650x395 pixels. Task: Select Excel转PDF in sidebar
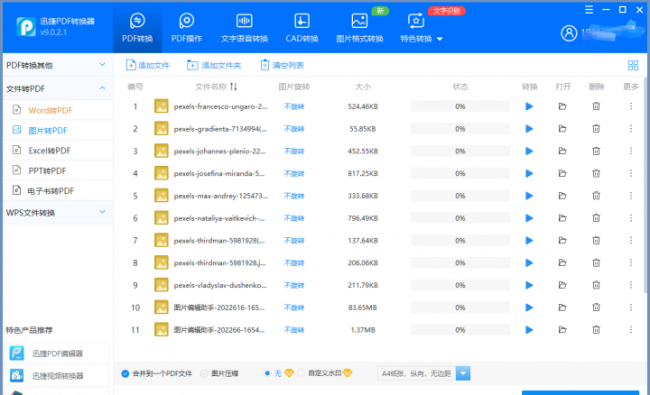58,150
